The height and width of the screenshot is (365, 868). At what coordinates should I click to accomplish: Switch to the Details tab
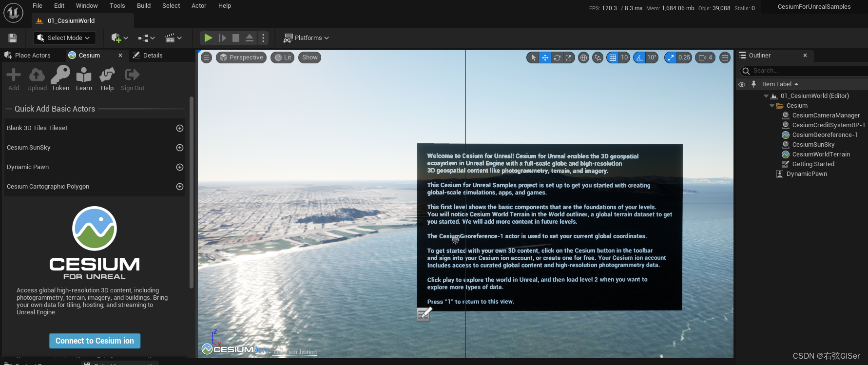tap(148, 56)
